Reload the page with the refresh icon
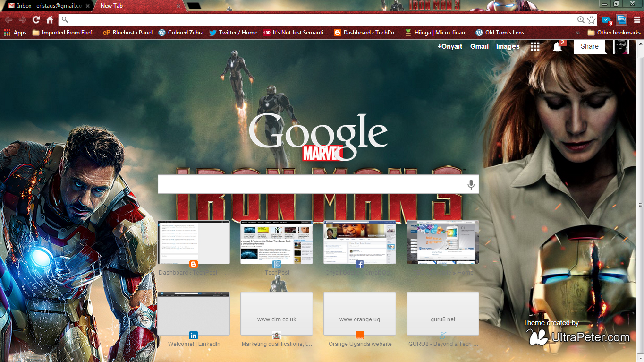The width and height of the screenshot is (644, 362). coord(36,20)
